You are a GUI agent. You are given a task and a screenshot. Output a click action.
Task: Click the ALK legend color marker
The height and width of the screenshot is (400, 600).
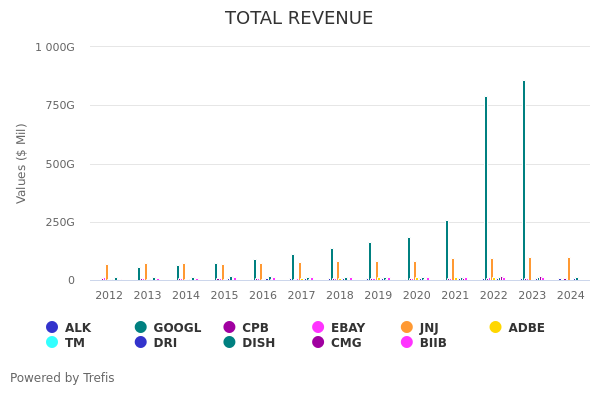pos(52,327)
